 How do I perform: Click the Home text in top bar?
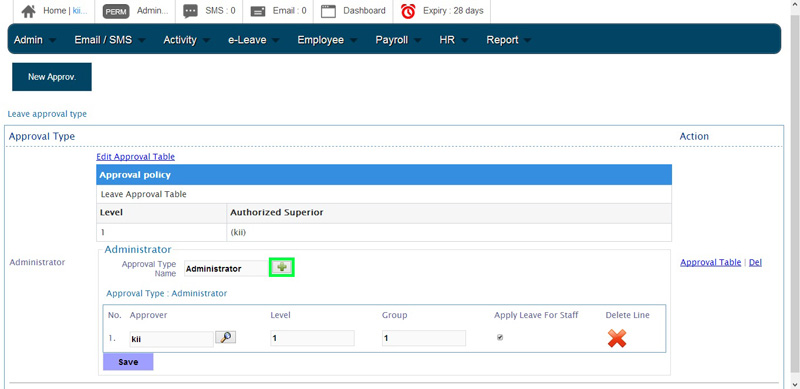tap(55, 11)
